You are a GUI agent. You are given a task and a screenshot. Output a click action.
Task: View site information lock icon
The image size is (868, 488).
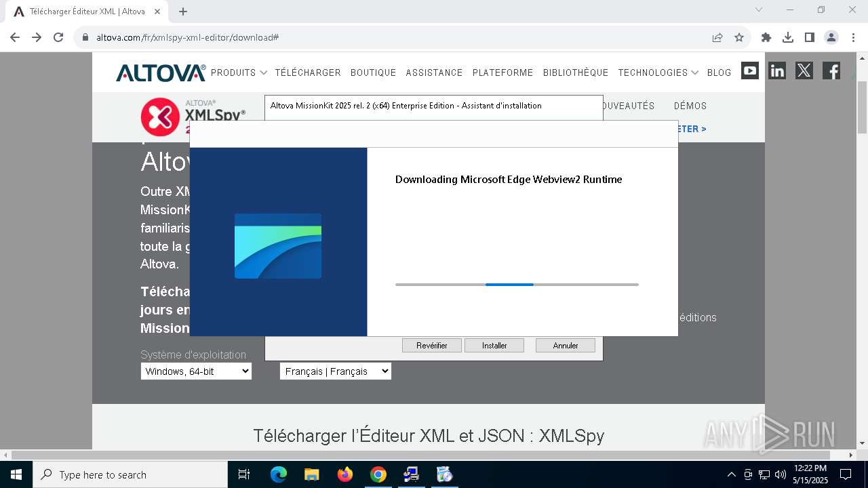[x=85, y=37]
